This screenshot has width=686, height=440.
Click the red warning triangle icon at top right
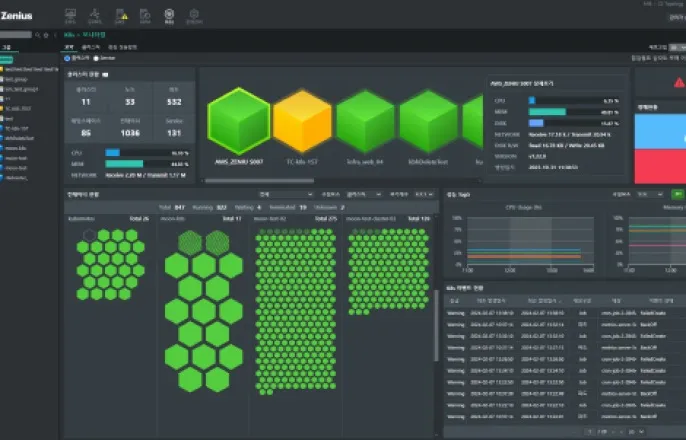pyautogui.click(x=679, y=82)
